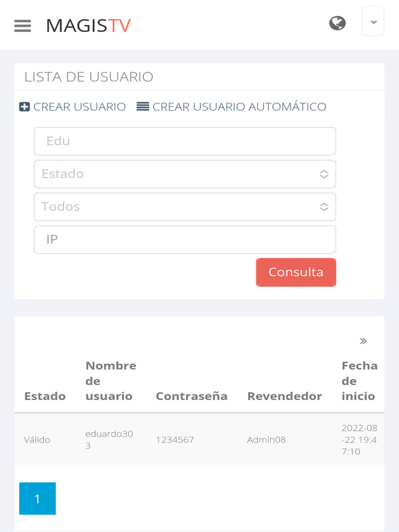Click the Revendedor column header

[284, 396]
